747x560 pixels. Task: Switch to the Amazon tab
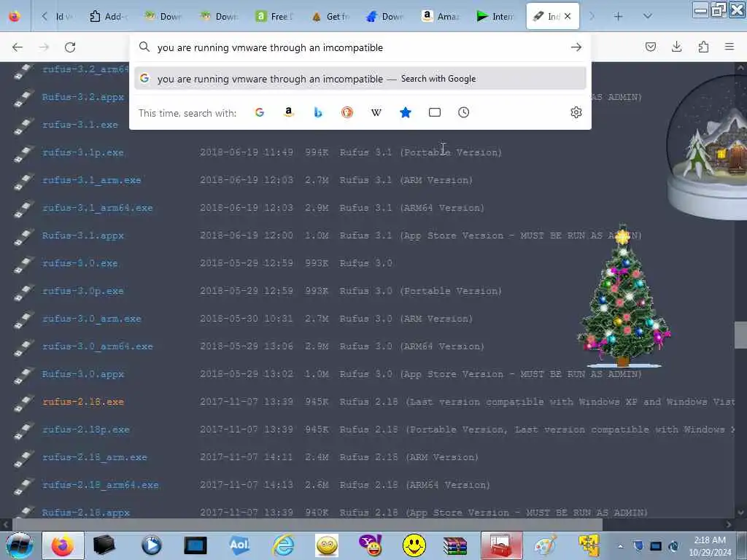point(441,16)
